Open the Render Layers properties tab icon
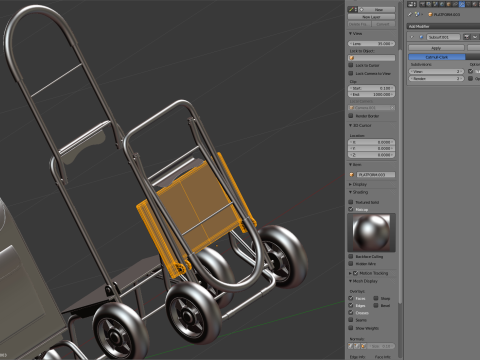The height and width of the screenshot is (360, 480). (x=429, y=4)
